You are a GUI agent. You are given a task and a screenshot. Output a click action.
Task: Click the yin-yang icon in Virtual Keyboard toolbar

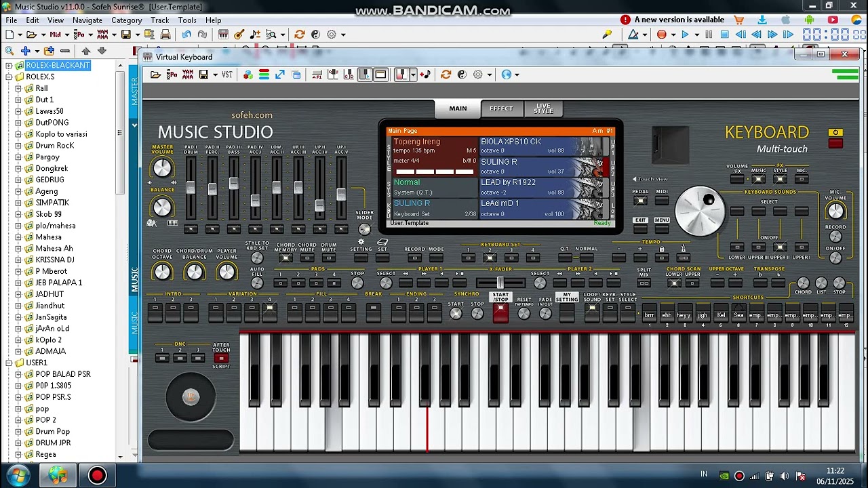tap(462, 75)
